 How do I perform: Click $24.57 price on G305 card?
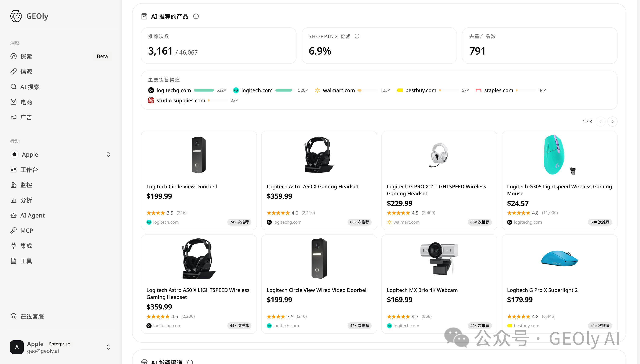click(x=518, y=203)
